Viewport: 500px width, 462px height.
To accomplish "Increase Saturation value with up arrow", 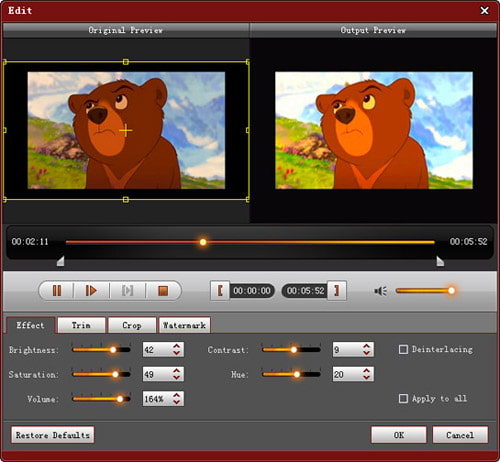I will pyautogui.click(x=177, y=371).
